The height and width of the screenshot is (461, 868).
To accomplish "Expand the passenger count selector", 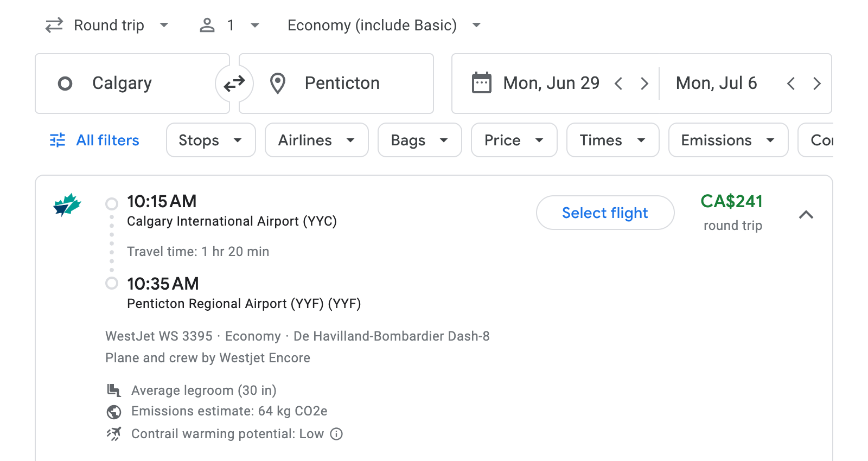I will [x=254, y=25].
